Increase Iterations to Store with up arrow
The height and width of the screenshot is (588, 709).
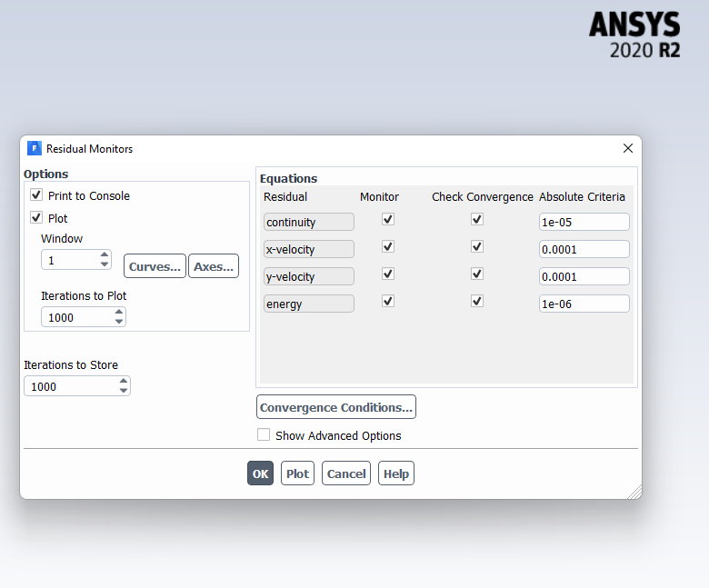pos(124,382)
